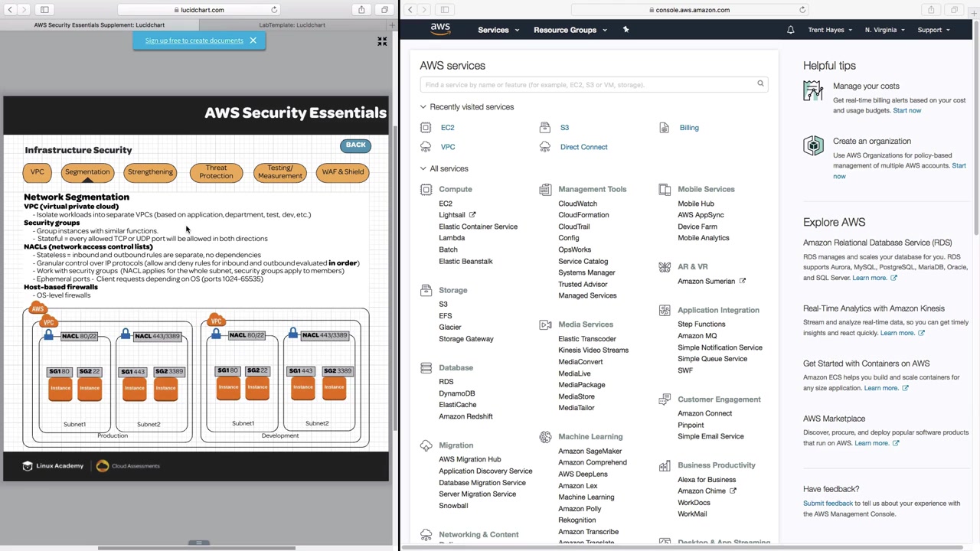Screen dimensions: 980x551
Task: Click Start now under Manage your costs
Action: tap(907, 111)
